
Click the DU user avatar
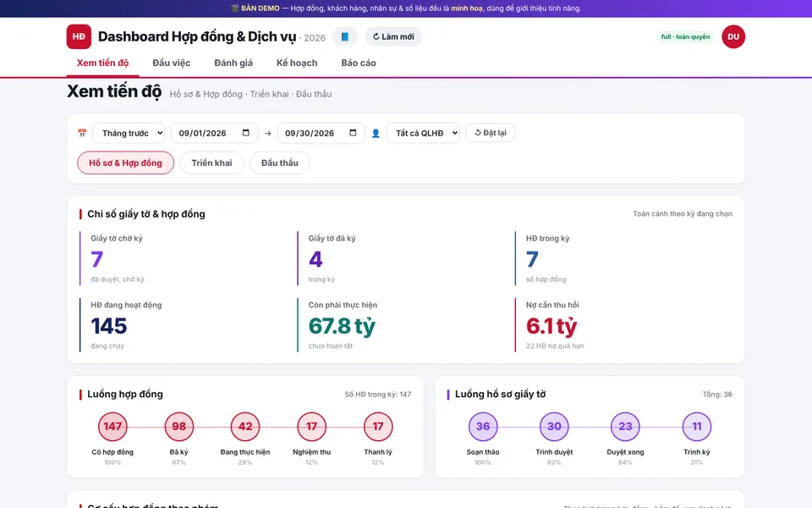pyautogui.click(x=733, y=36)
